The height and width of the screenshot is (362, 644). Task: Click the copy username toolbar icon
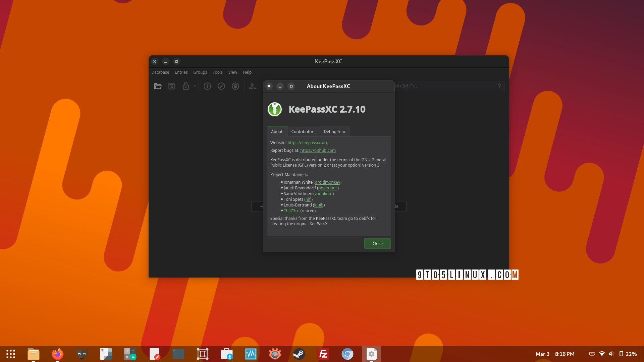pos(253,86)
